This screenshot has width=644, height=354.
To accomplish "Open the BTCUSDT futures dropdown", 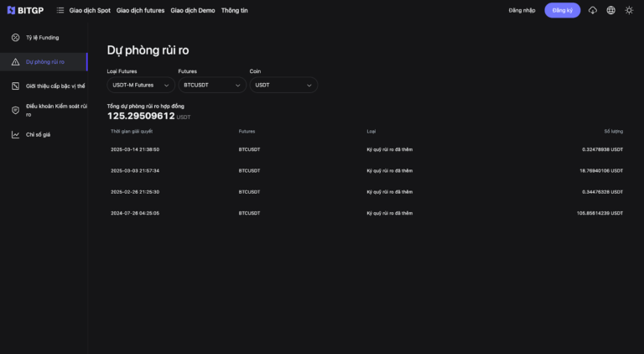I will click(x=212, y=85).
